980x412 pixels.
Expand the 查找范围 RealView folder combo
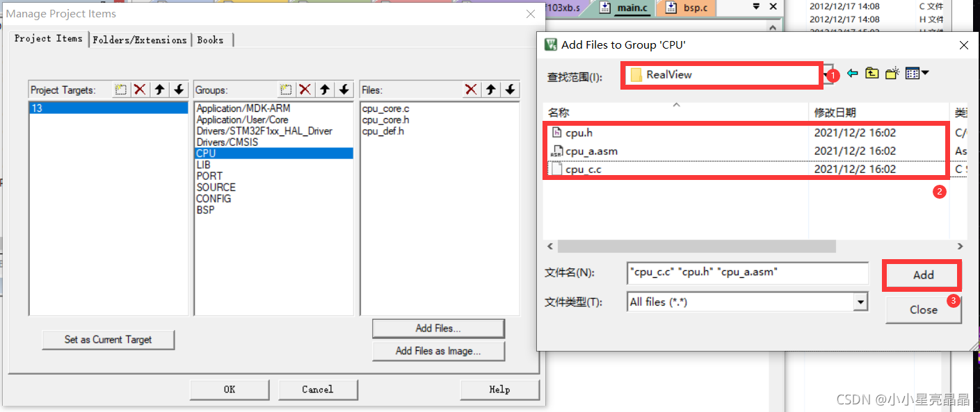(x=828, y=75)
